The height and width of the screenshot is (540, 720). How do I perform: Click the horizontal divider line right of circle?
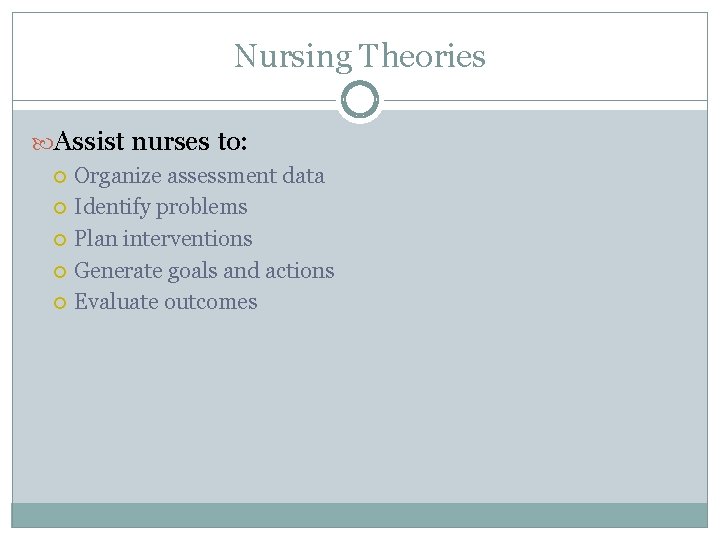coord(546,100)
